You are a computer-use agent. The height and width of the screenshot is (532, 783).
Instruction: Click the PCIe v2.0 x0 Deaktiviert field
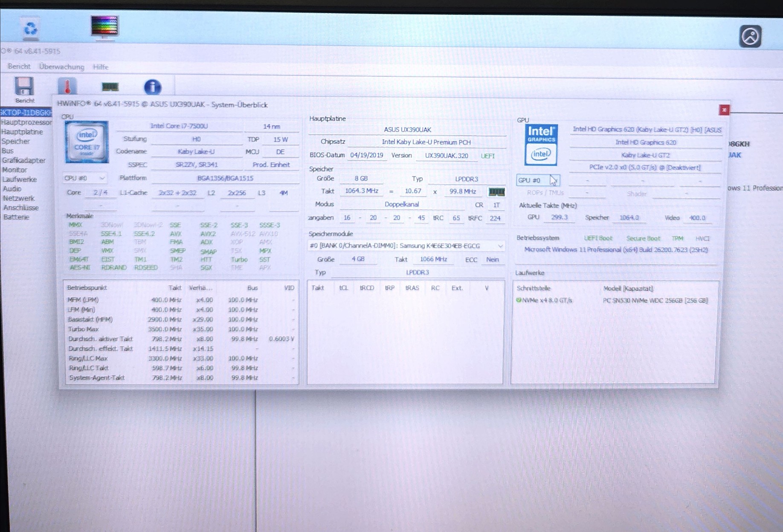[x=645, y=168]
